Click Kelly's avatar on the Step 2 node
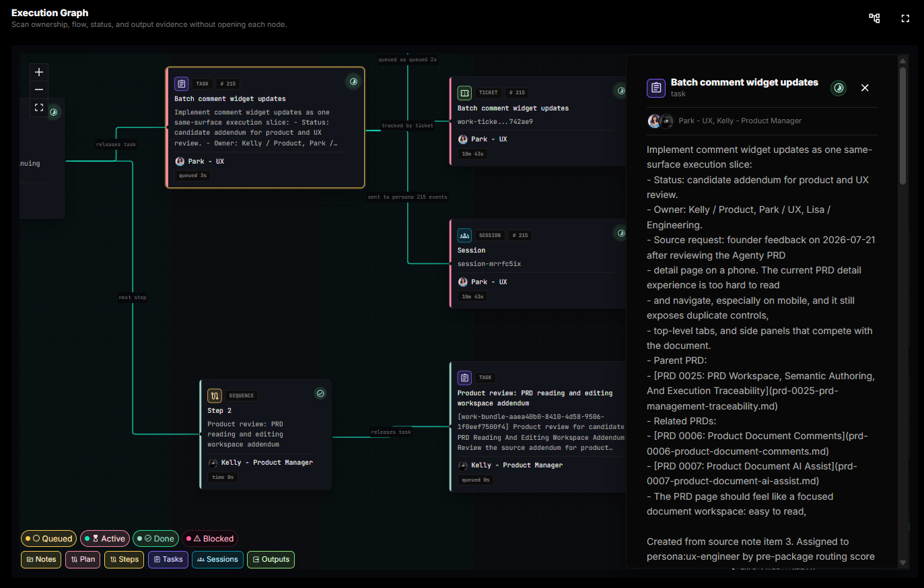 coord(213,463)
